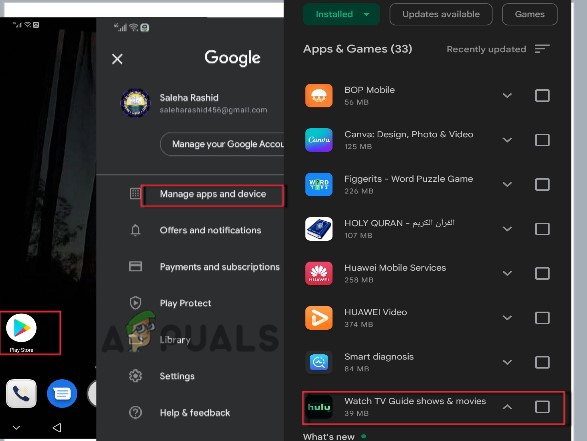Image resolution: width=587 pixels, height=441 pixels.
Task: Open Manage apps and device
Action: [213, 194]
